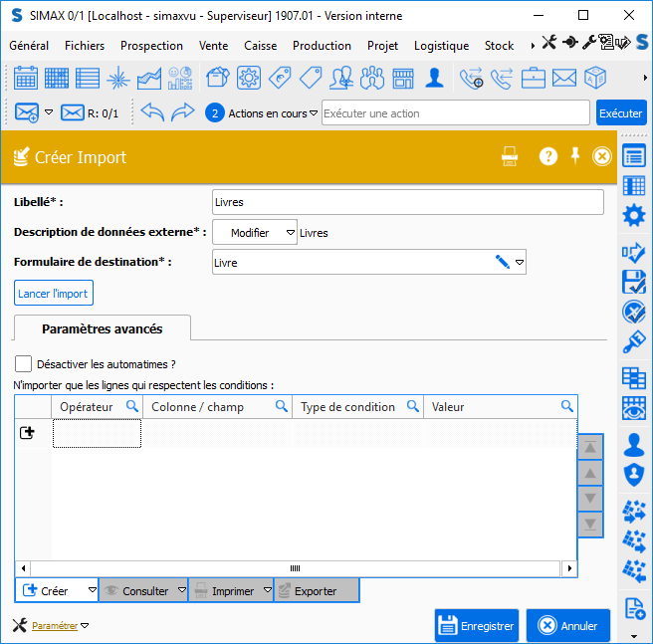This screenshot has height=644, width=653.
Task: Click the printer icon in the orange header
Action: [510, 156]
